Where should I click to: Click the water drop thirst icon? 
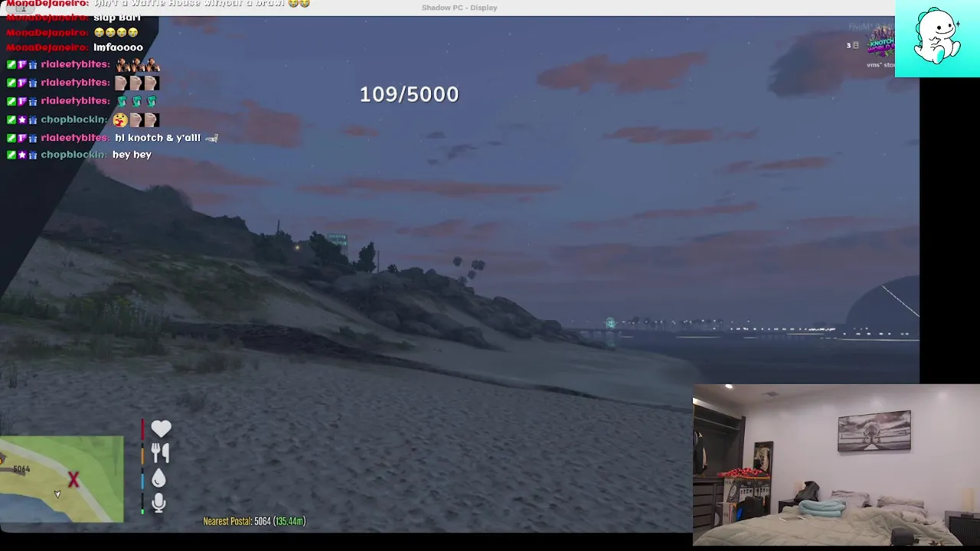coord(158,478)
